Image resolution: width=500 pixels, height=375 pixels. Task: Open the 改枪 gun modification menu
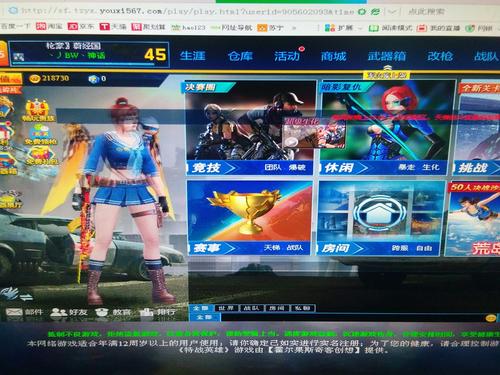pyautogui.click(x=440, y=56)
